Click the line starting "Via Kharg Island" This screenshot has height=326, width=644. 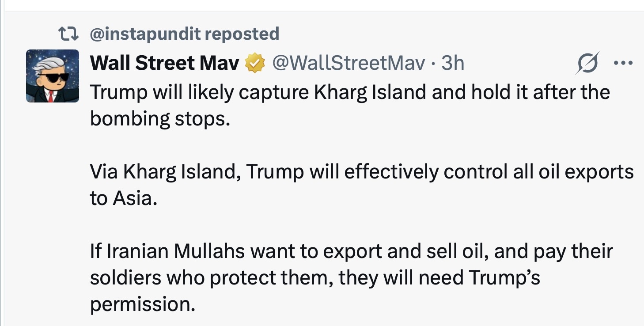[x=362, y=171]
